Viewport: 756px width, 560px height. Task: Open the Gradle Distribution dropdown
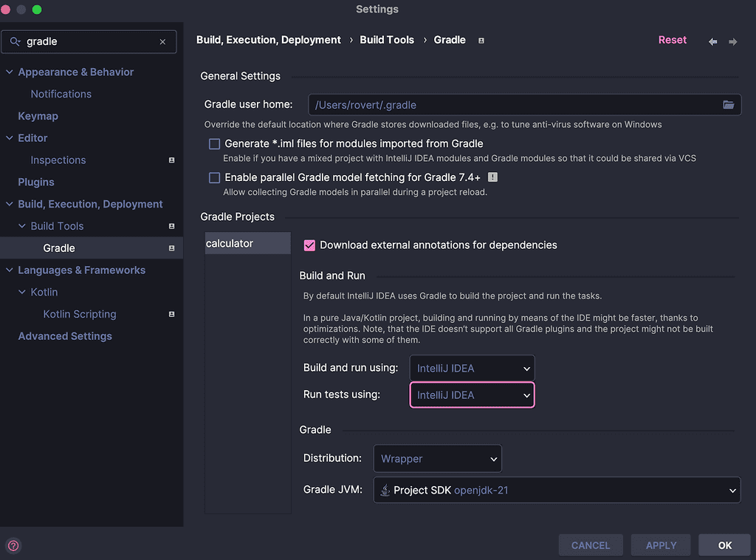(437, 459)
